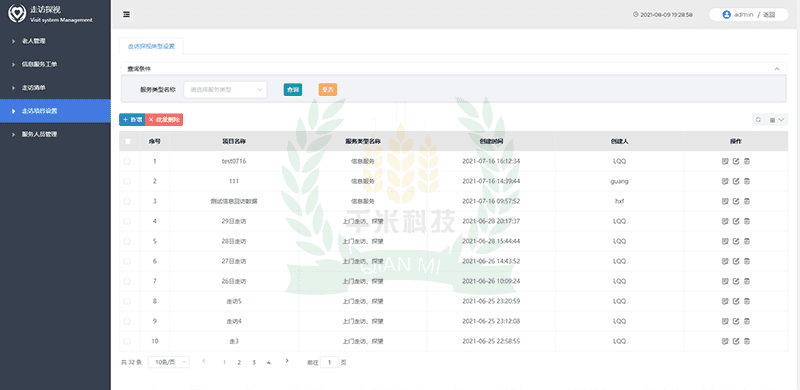Open the 10条/页 page size dropdown

pyautogui.click(x=169, y=362)
